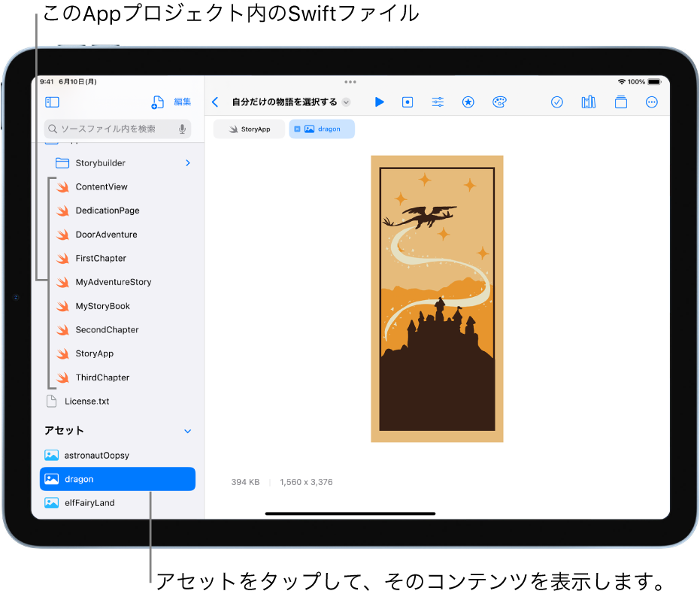This screenshot has width=700, height=600.
Task: Select the dragon tab
Action: (x=322, y=129)
